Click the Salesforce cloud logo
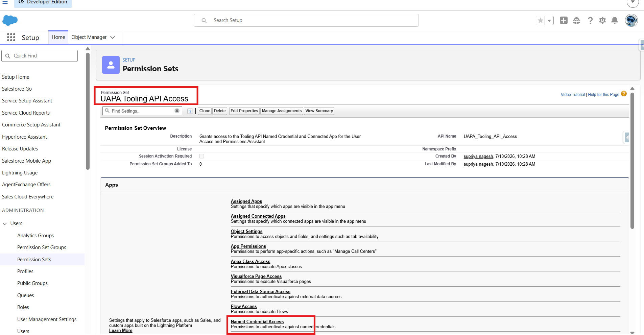Screen dimensions: 644x335 [10, 20]
